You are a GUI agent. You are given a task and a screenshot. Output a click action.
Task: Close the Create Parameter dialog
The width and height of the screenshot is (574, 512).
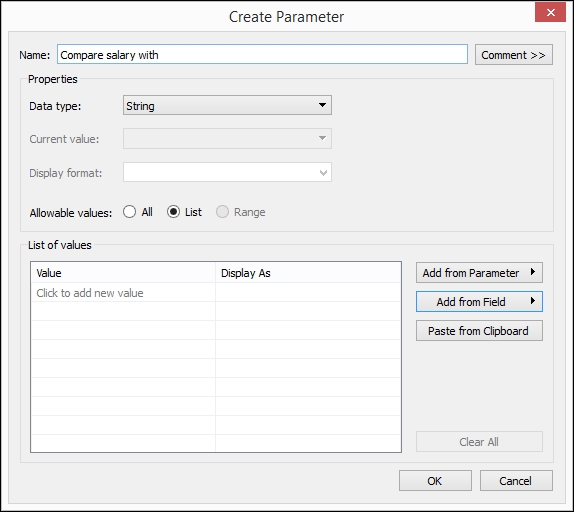click(x=550, y=13)
